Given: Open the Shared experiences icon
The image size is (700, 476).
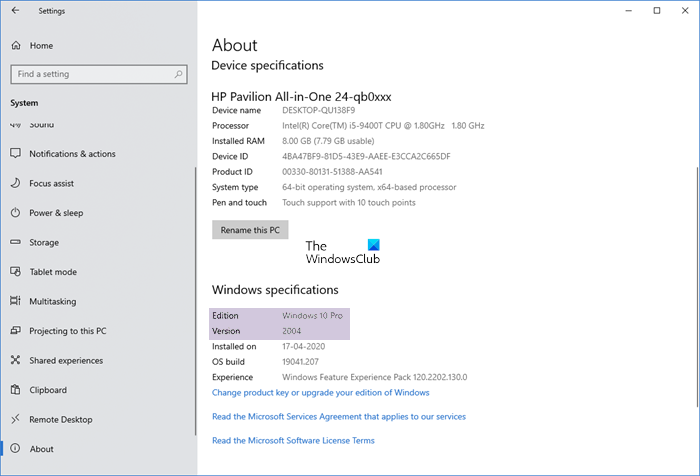Looking at the screenshot, I should [16, 361].
